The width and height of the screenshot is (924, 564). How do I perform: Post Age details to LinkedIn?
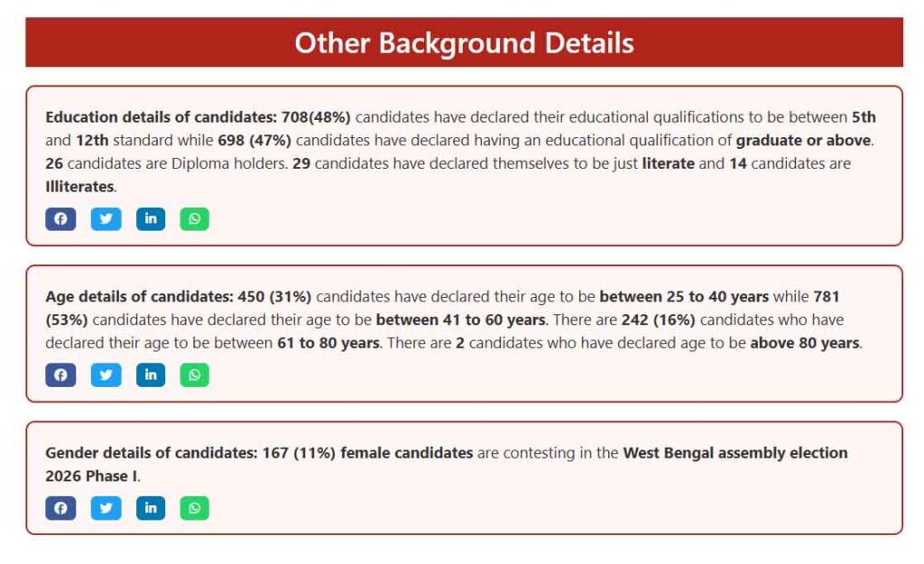point(151,374)
